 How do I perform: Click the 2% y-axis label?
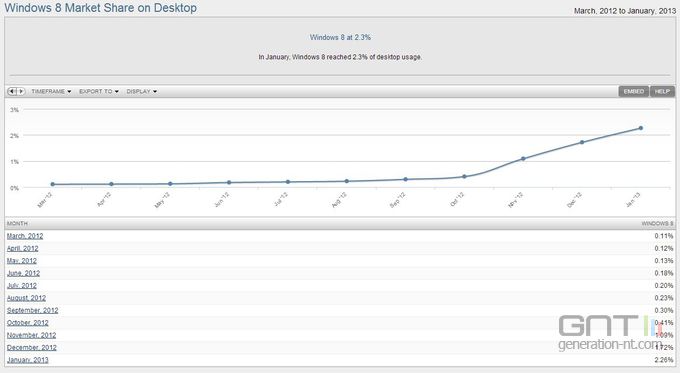point(14,136)
